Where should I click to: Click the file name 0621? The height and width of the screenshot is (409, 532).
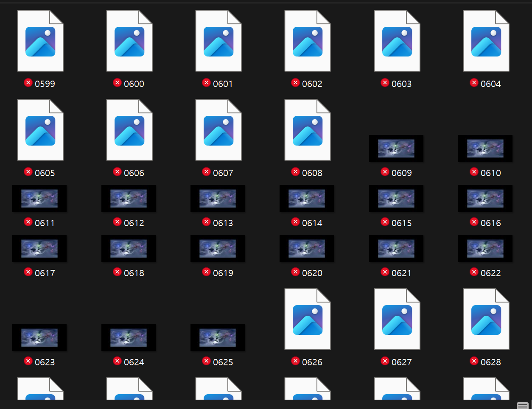(x=402, y=273)
